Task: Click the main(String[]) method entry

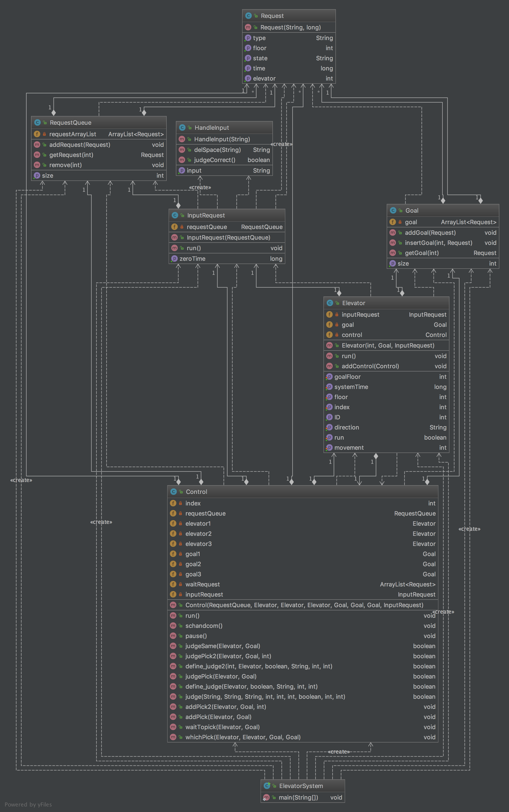Action: (x=298, y=797)
